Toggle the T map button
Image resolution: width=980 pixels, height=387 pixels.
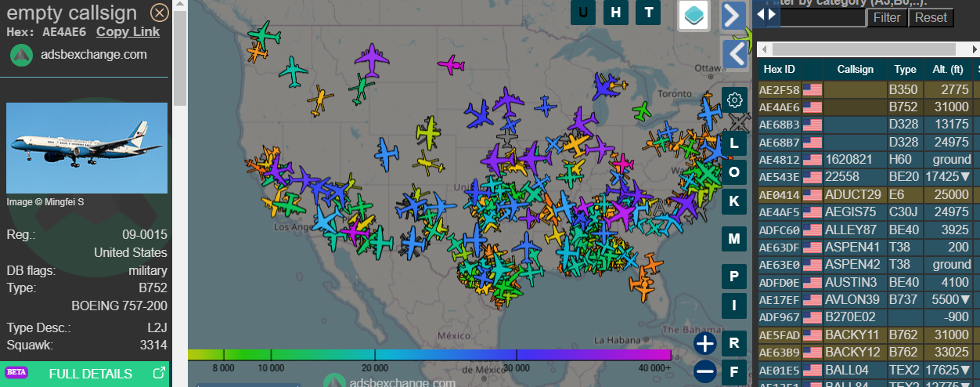tap(648, 12)
